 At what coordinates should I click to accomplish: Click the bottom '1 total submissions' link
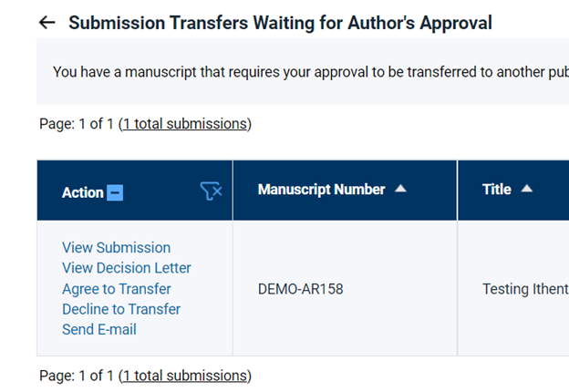click(185, 376)
